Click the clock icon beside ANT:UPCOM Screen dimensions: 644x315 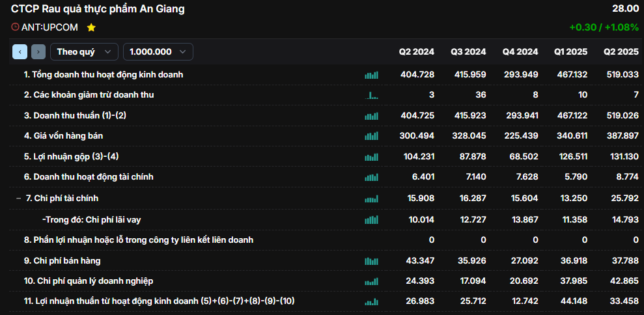tap(15, 27)
